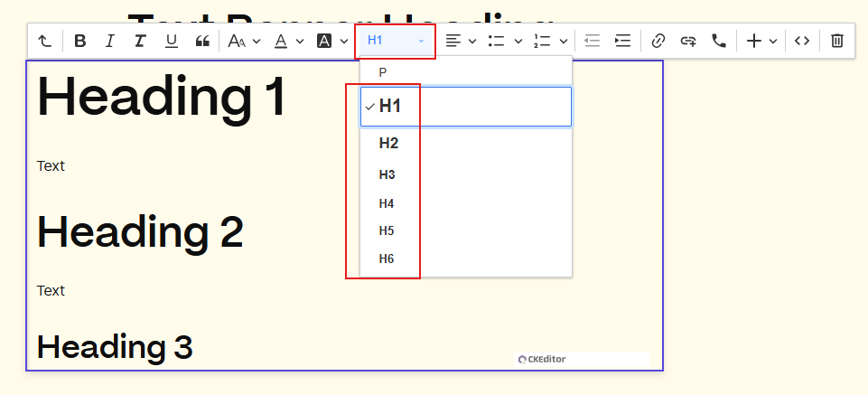The width and height of the screenshot is (868, 395).
Task: Choose H2 from the heading list
Action: tap(465, 144)
